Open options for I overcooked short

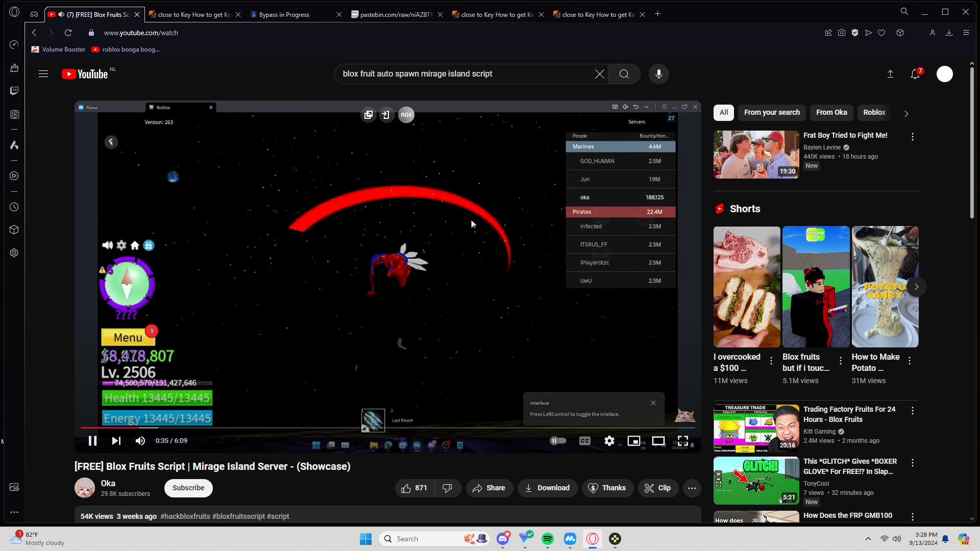[771, 360]
